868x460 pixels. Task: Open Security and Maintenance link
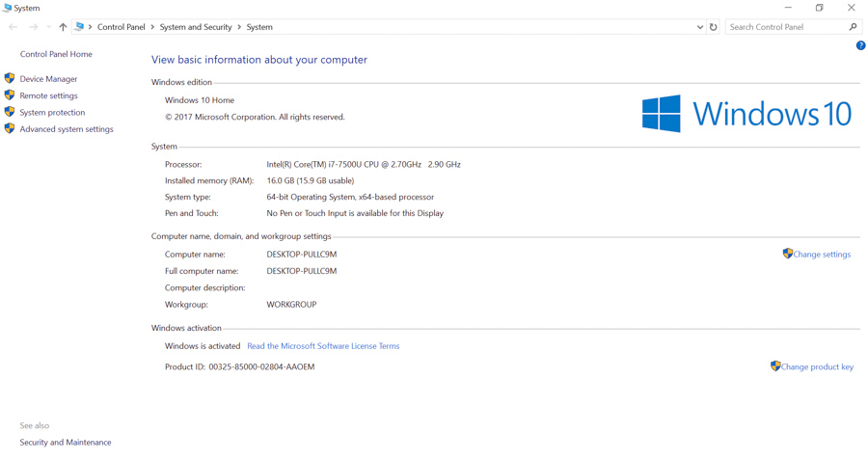point(66,443)
